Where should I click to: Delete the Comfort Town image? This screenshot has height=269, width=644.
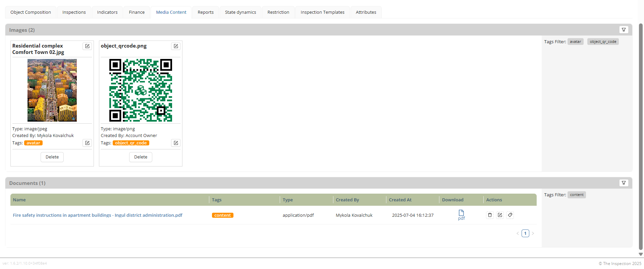pos(52,157)
